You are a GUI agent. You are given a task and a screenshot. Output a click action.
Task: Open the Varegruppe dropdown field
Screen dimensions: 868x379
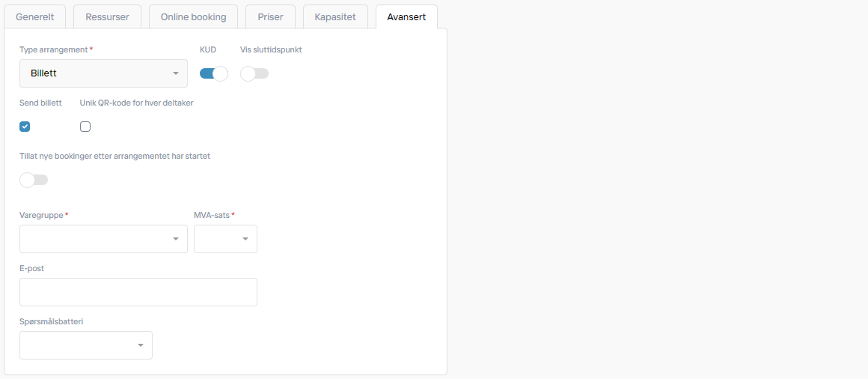103,239
